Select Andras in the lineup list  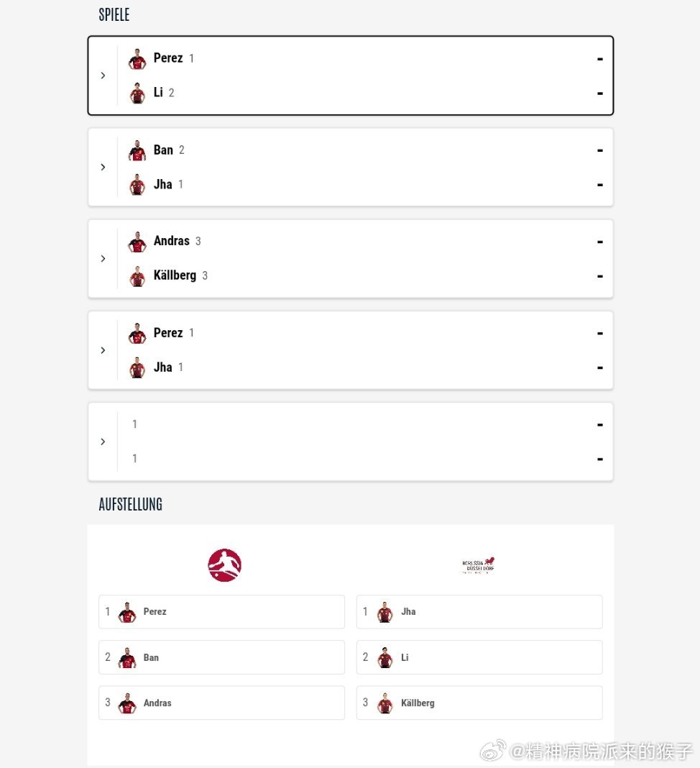222,703
